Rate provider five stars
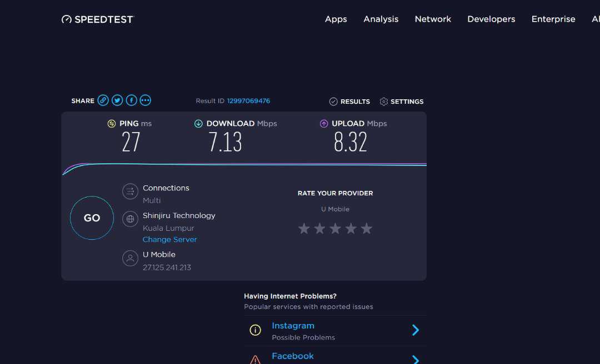 click(x=367, y=229)
